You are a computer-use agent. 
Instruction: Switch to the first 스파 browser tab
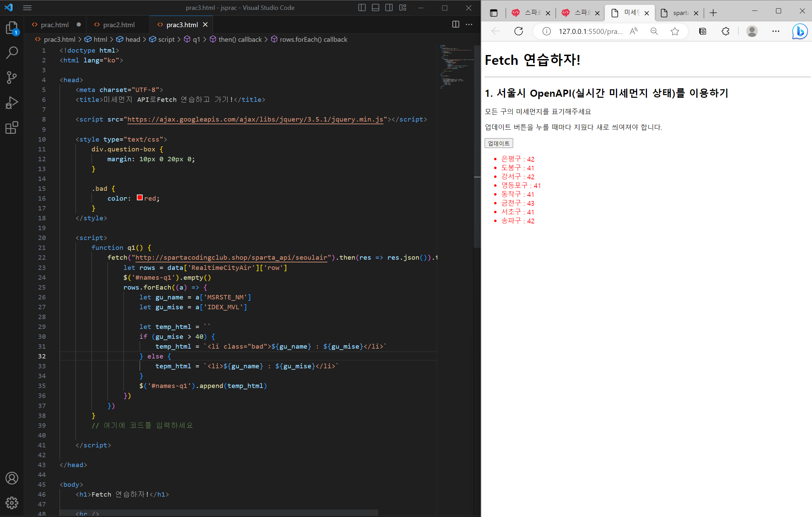[x=530, y=13]
